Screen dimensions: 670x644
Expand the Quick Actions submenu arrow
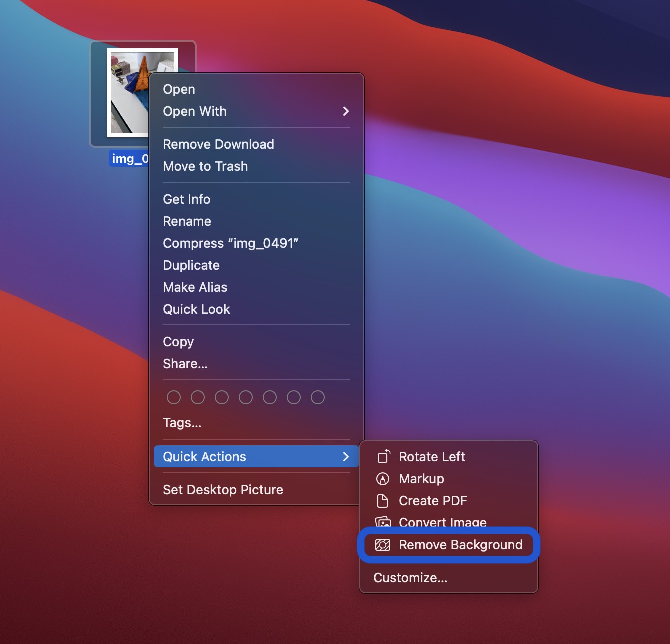[346, 456]
